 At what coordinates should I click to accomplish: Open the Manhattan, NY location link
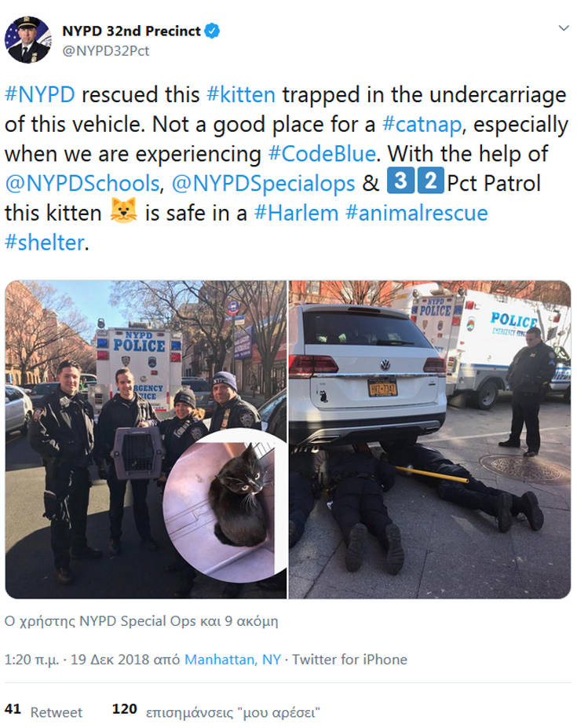point(232,660)
